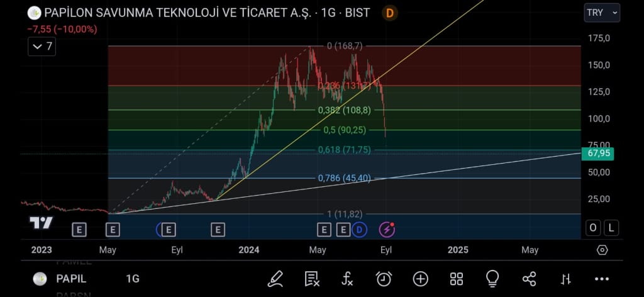644x297 pixels.
Task: Tap the orange D data badge
Action: pos(390,13)
